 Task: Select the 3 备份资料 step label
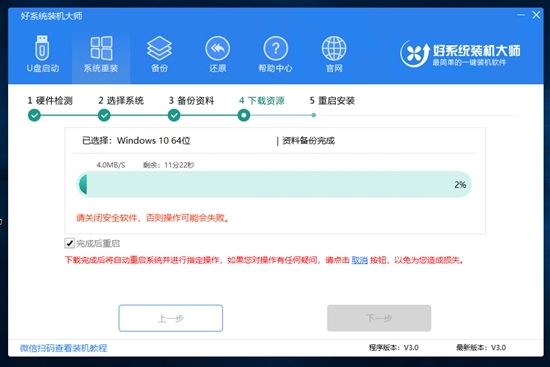pos(191,101)
